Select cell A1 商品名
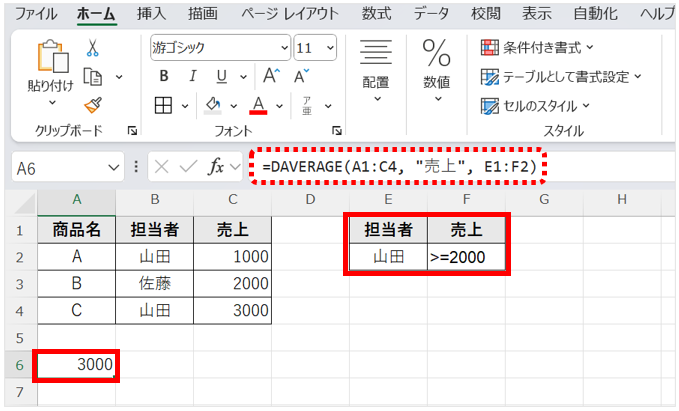 click(x=77, y=230)
